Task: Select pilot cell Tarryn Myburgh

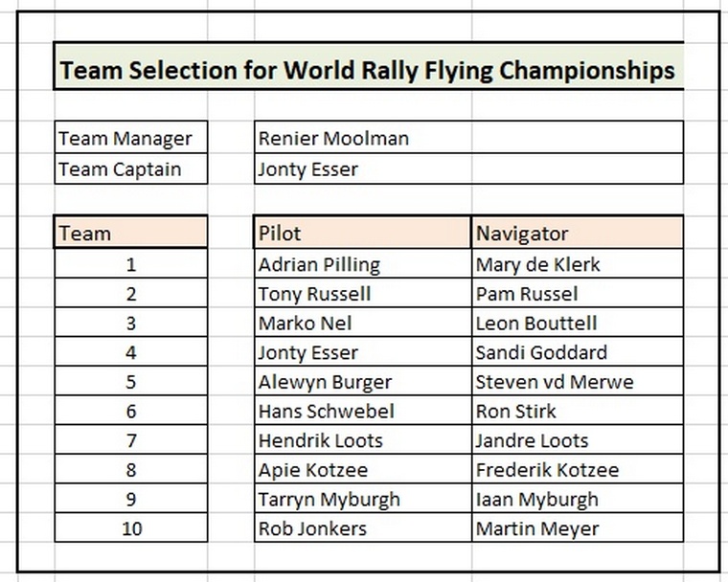Action: (363, 498)
